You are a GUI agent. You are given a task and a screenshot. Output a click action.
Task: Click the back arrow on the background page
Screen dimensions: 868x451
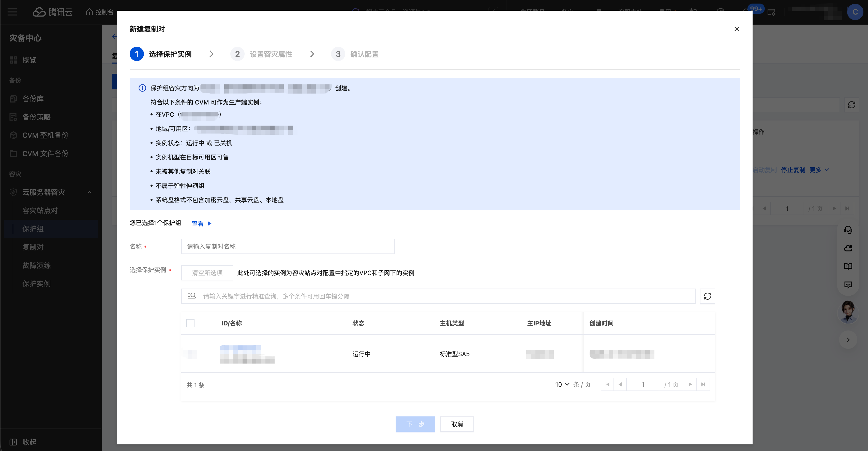click(x=114, y=36)
